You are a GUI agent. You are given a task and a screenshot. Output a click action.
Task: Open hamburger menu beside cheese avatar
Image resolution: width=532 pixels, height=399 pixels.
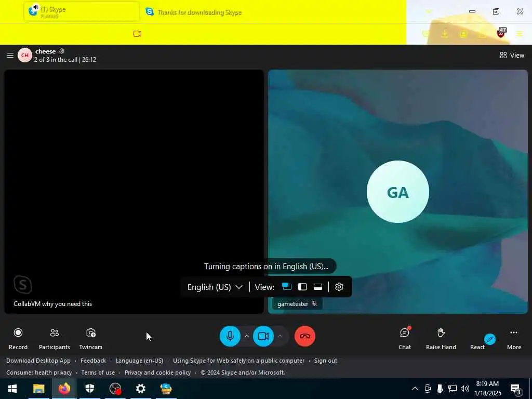pyautogui.click(x=10, y=55)
